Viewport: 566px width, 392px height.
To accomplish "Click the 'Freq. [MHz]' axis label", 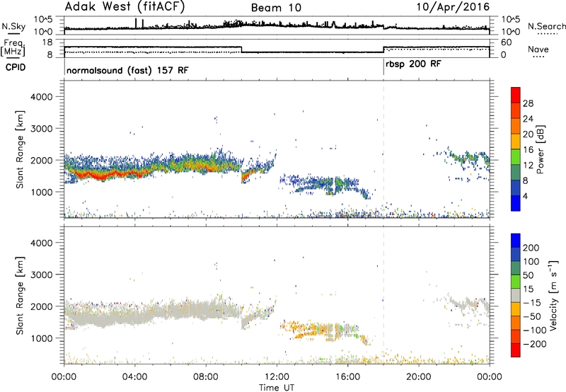I will point(13,47).
